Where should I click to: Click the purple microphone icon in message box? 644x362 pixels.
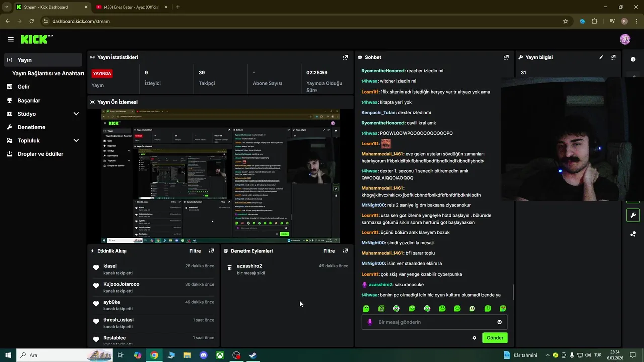[x=370, y=322]
